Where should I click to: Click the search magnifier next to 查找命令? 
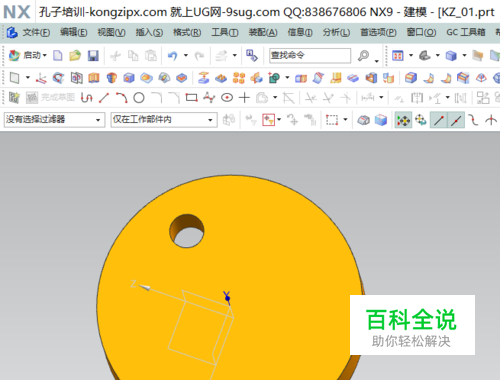point(363,55)
